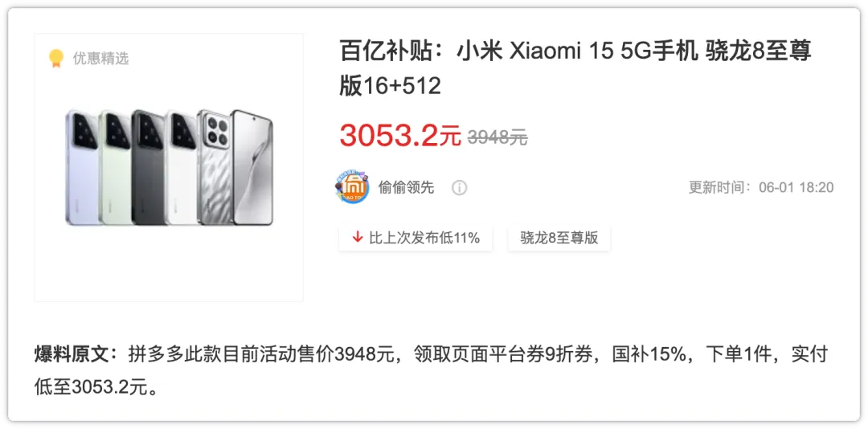The height and width of the screenshot is (429, 868).
Task: Click the 偷偷领先 username link
Action: (x=406, y=188)
